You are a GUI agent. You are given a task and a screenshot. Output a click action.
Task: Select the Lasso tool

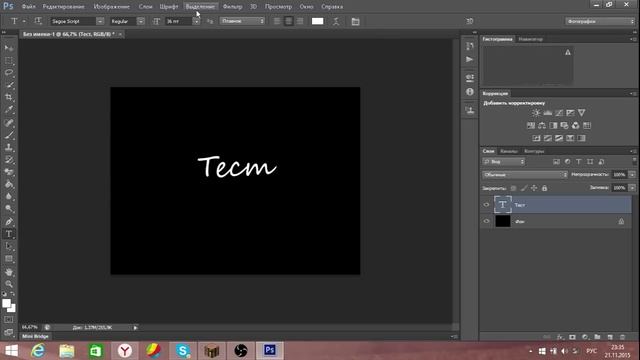pyautogui.click(x=9, y=73)
